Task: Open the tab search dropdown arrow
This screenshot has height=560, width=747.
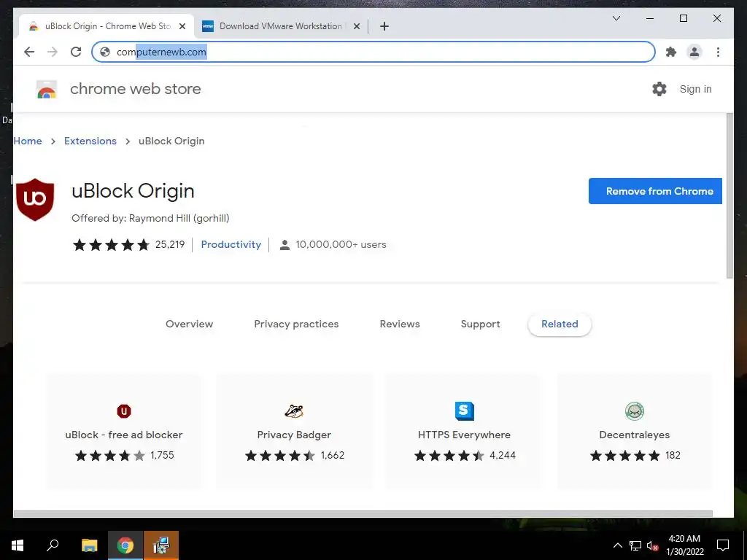Action: tap(616, 18)
